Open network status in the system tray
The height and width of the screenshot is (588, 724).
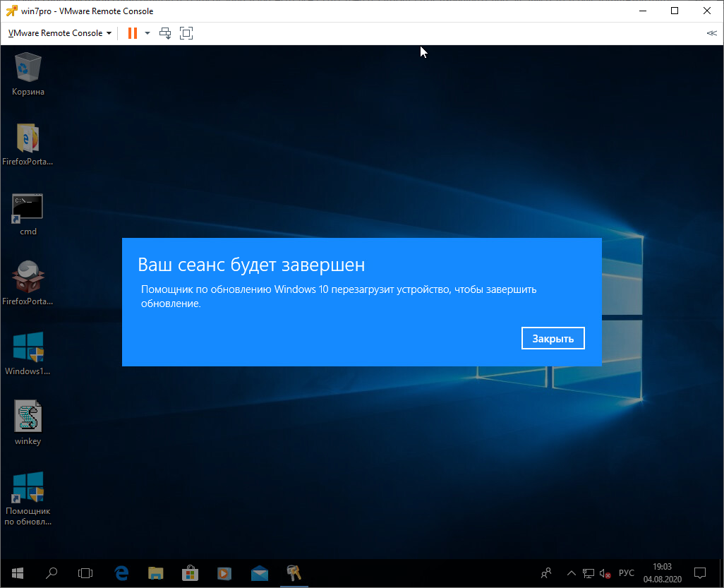[589, 573]
